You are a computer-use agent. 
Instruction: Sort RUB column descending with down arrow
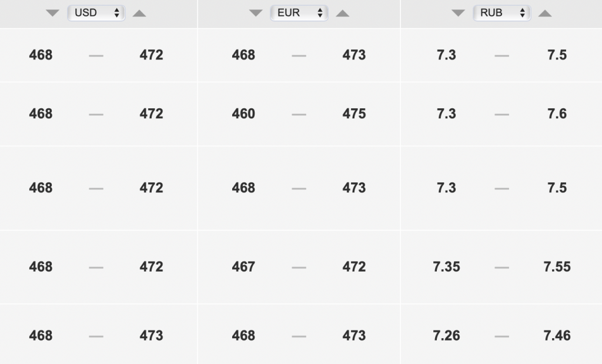click(x=459, y=13)
